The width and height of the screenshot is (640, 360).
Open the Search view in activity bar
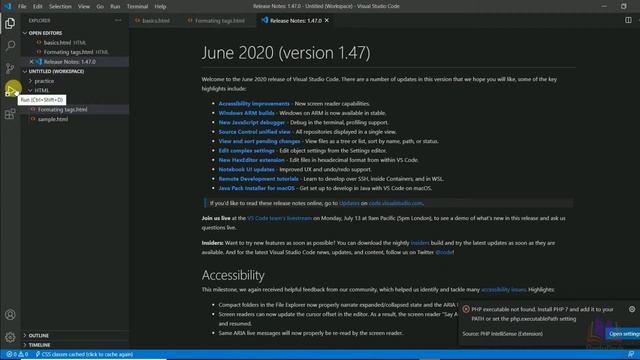tap(10, 45)
